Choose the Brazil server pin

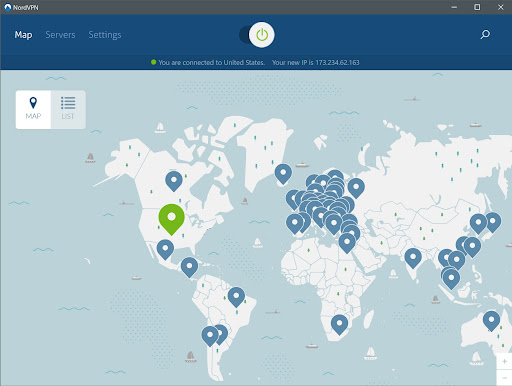(x=236, y=297)
